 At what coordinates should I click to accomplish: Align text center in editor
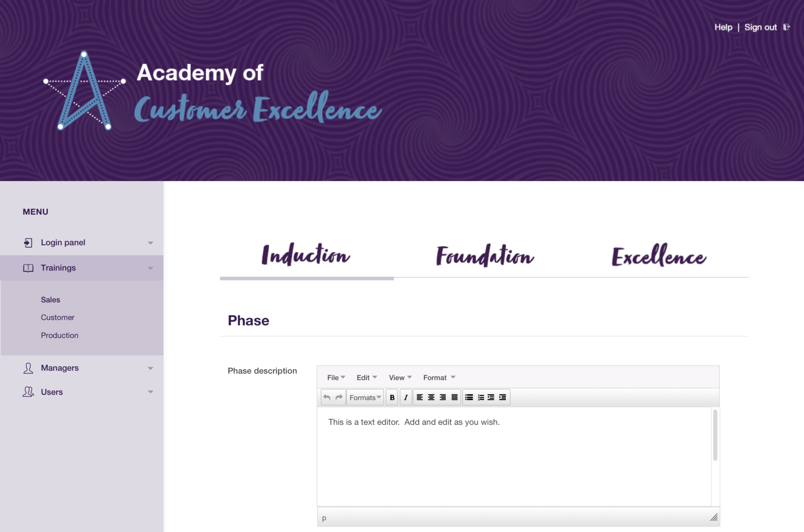point(431,397)
